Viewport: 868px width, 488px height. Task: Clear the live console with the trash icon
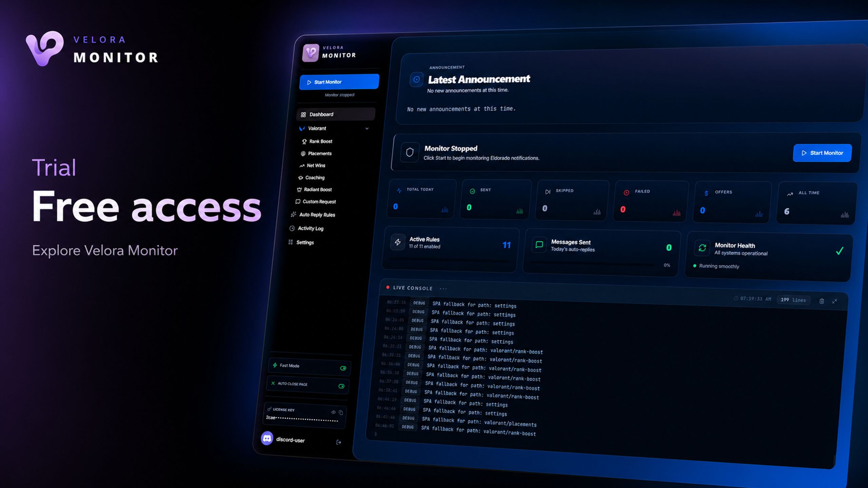click(x=822, y=301)
